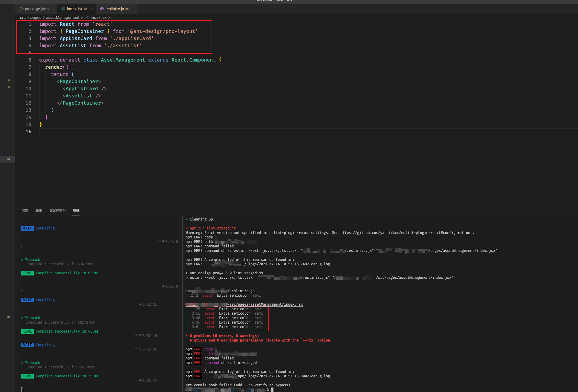Viewport: 578px width, 392px height.
Task: Expand the breadcrumb trailing ellipsis
Action: pos(113,18)
